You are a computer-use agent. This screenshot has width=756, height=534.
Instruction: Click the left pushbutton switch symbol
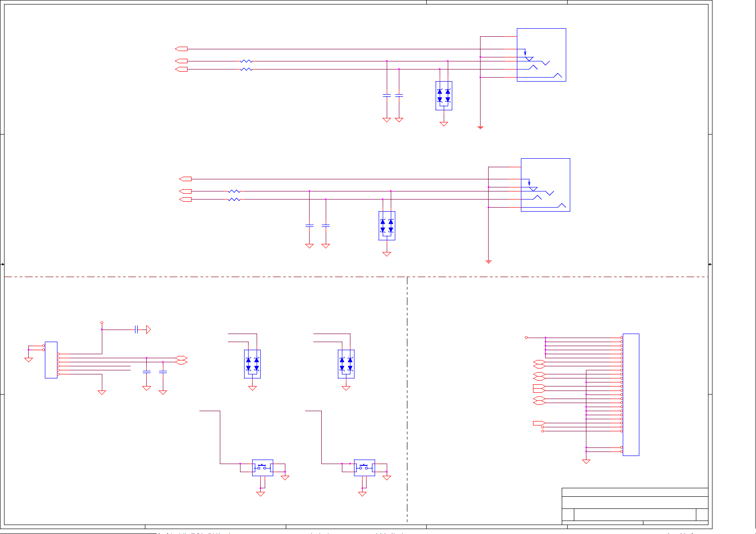pyautogui.click(x=262, y=468)
